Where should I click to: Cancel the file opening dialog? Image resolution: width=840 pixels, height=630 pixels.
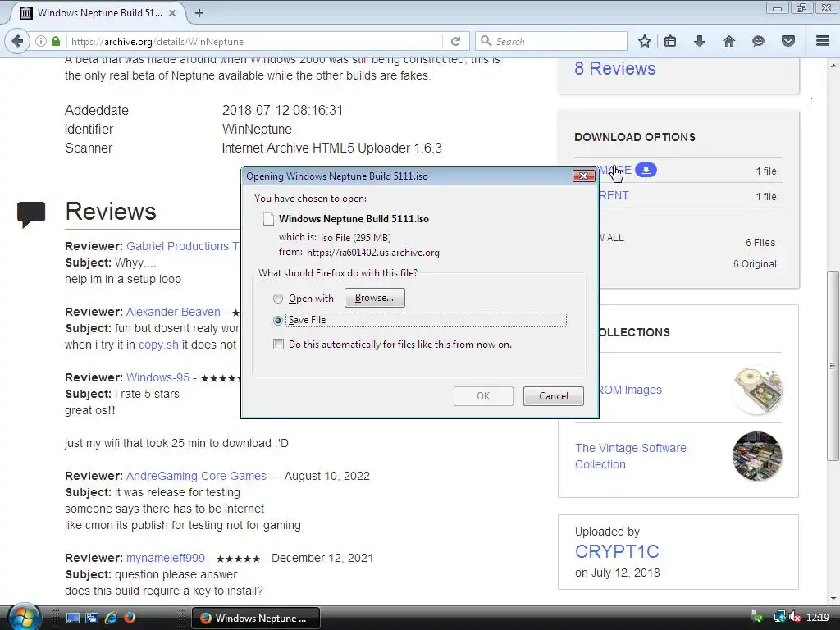(554, 396)
